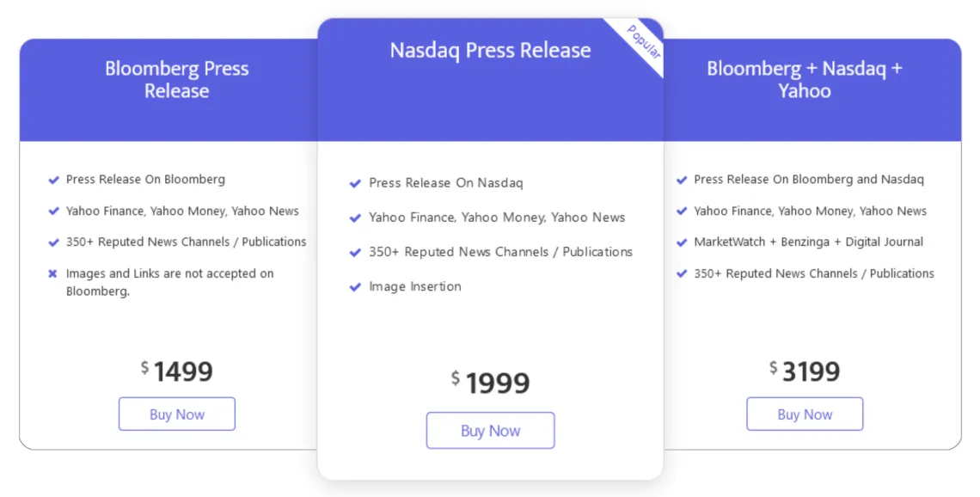
Task: Select the Bloomberg Press Release heading
Action: click(x=177, y=79)
